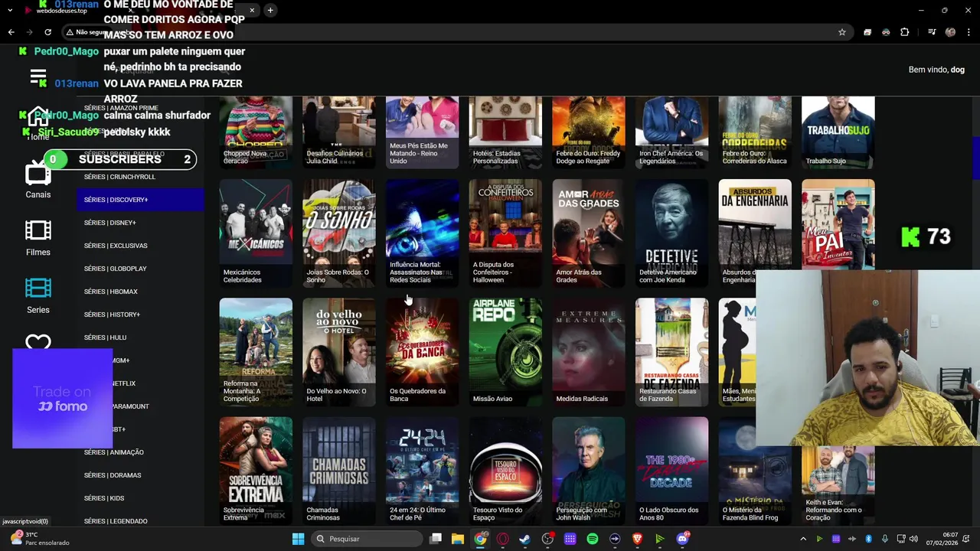Open the SÉRIES | LEGENDADO category
The height and width of the screenshot is (551, 980).
(140, 521)
